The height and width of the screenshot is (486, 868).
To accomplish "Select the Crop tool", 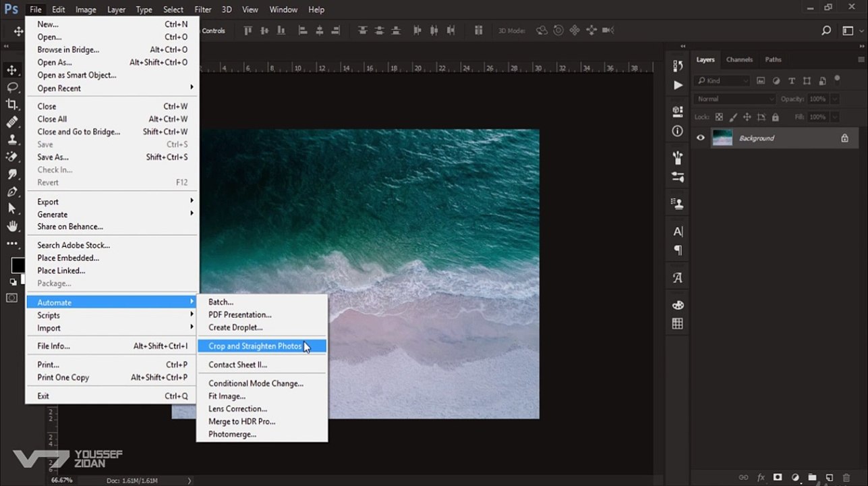I will pyautogui.click(x=12, y=104).
